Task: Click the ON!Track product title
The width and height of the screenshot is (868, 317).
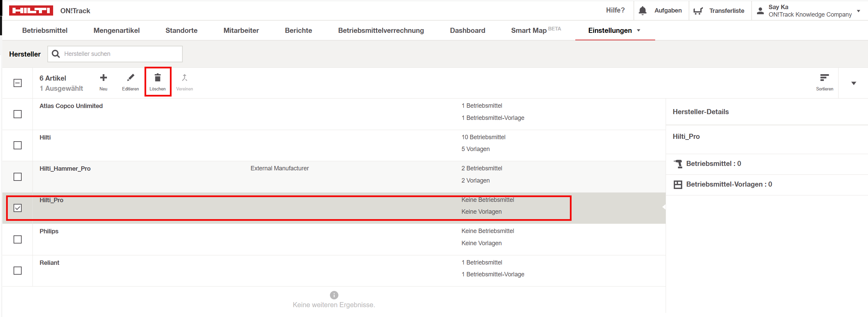Action: tap(75, 11)
